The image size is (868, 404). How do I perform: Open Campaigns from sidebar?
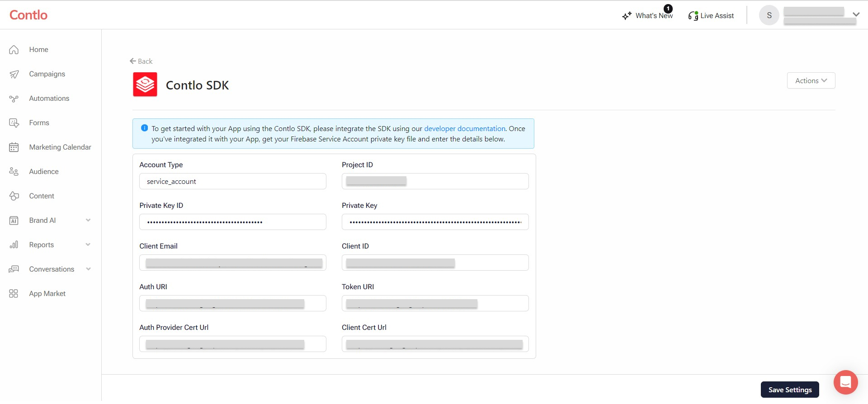pyautogui.click(x=47, y=74)
